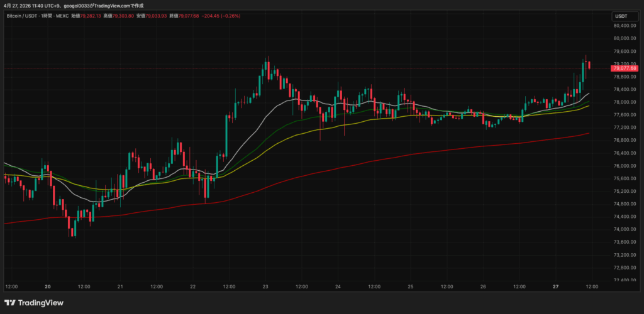Image resolution: width=644 pixels, height=314 pixels.
Task: Select the red 79,077.68 current price label
Action: [625, 68]
